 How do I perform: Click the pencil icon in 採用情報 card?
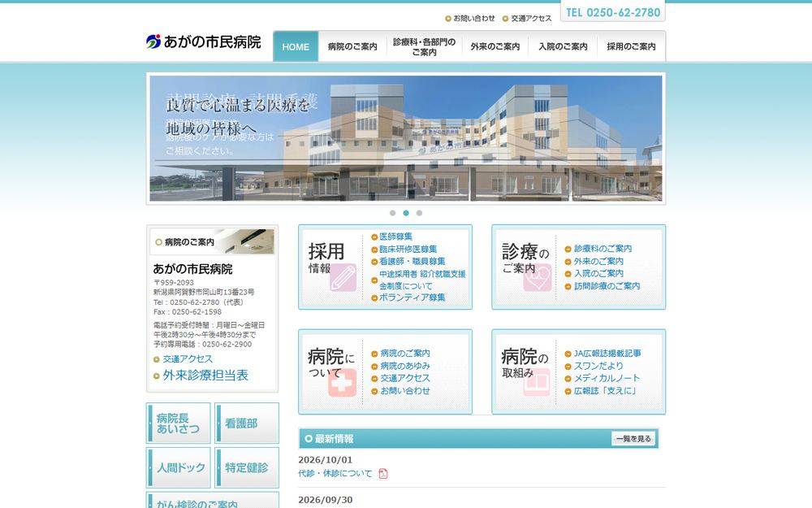point(343,277)
